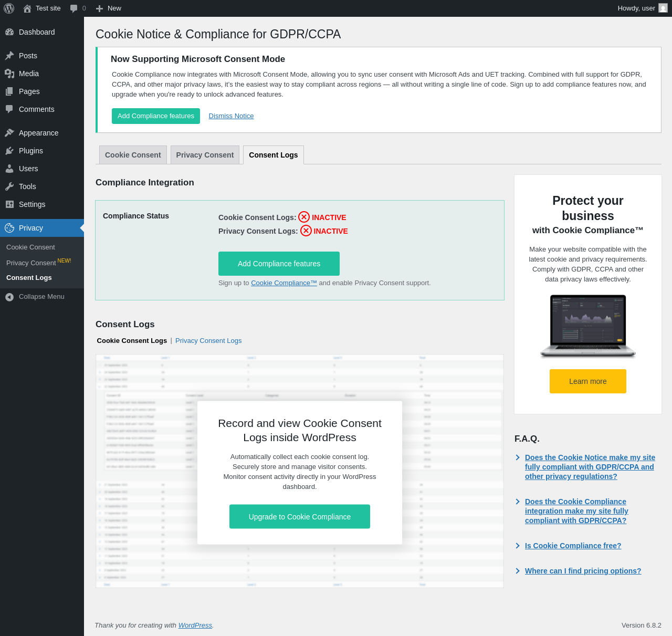Open 'Is Cookie Compliance free?' link
The height and width of the screenshot is (636, 672).
573,546
